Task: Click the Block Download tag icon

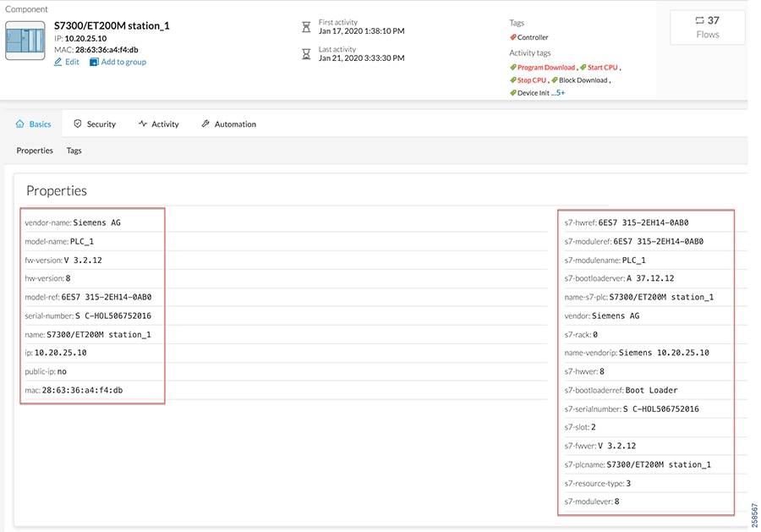Action: point(555,80)
